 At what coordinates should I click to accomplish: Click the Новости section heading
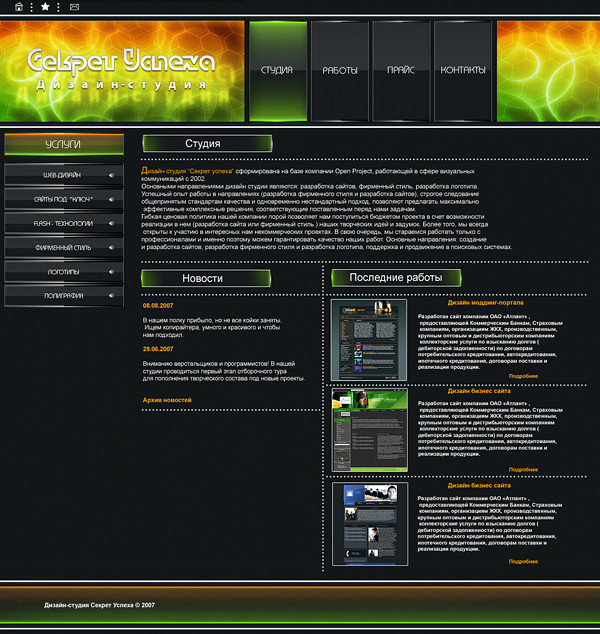point(206,278)
